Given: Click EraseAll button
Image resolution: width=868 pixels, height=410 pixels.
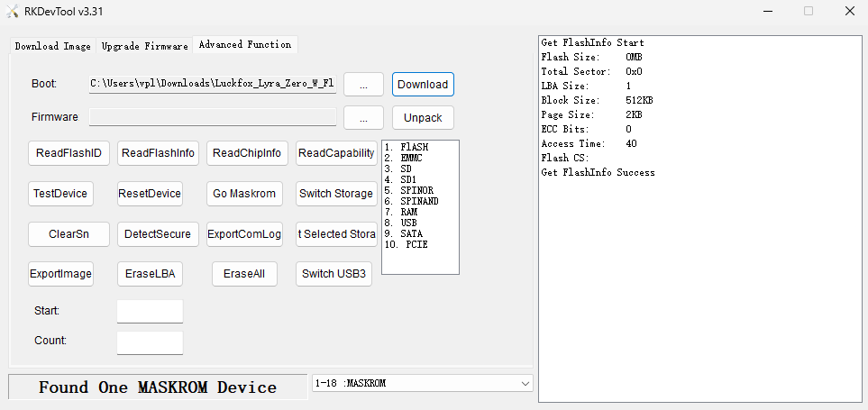Looking at the screenshot, I should [244, 274].
